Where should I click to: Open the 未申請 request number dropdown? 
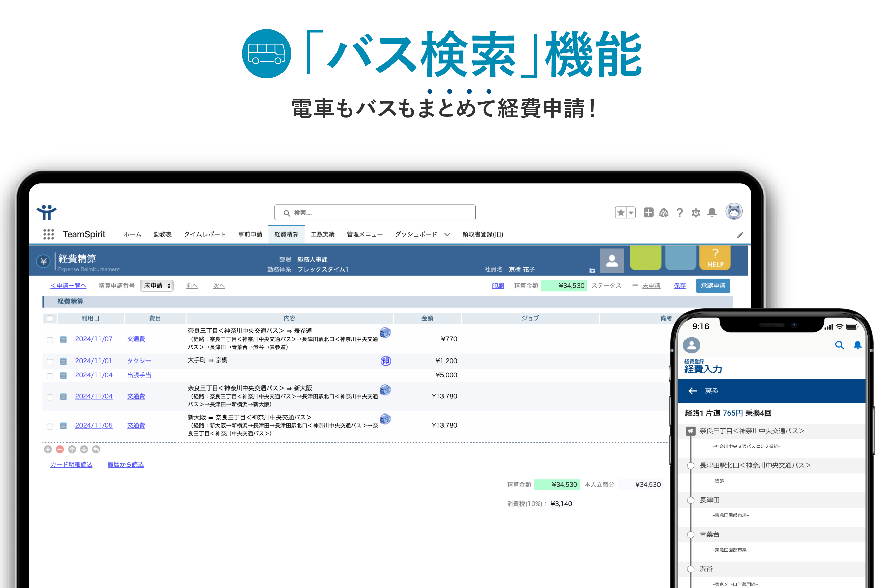point(157,286)
